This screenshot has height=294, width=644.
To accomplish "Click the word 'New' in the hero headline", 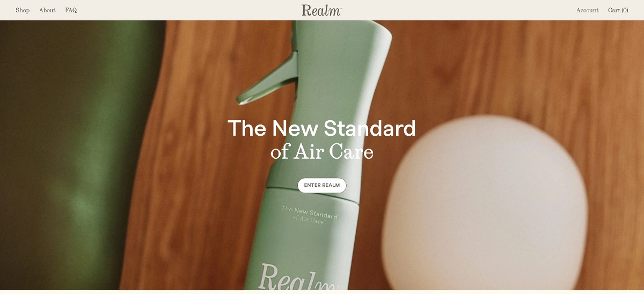I will tap(295, 129).
